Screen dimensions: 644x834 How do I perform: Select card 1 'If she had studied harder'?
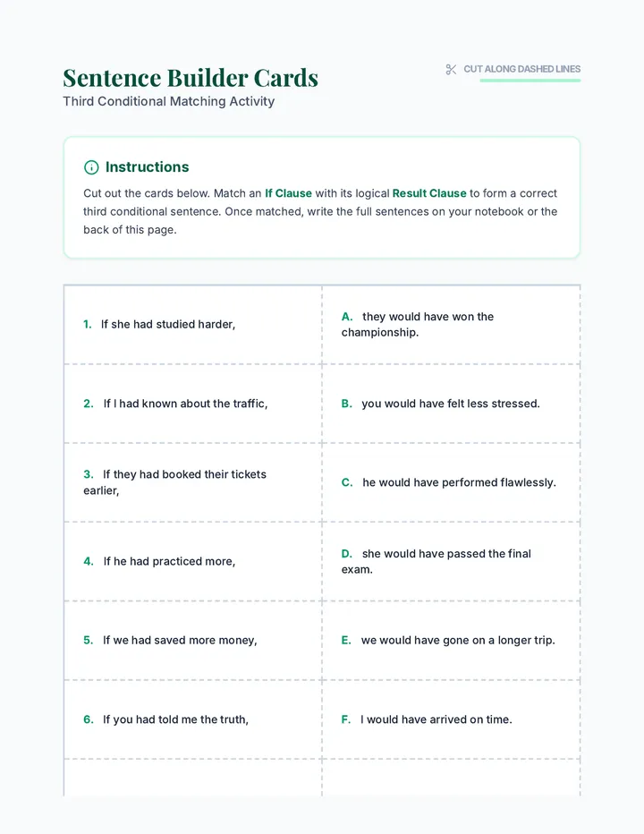192,325
